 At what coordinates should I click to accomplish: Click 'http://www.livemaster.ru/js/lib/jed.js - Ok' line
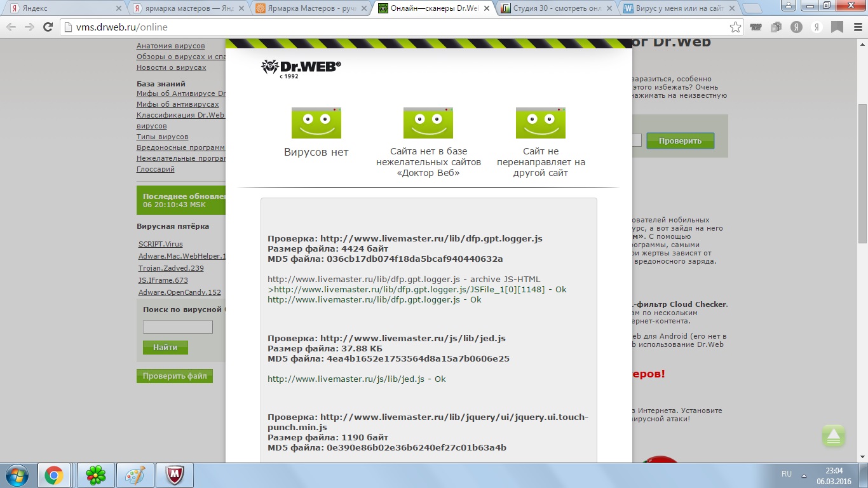click(x=356, y=379)
